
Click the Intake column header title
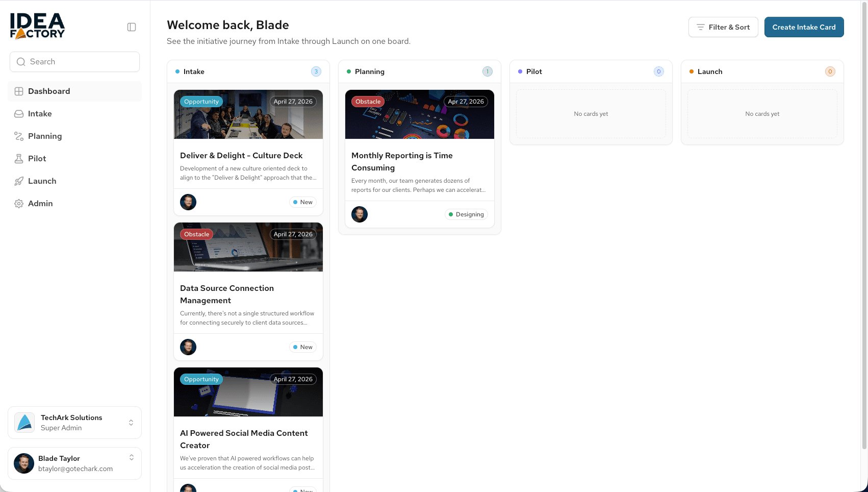194,71
